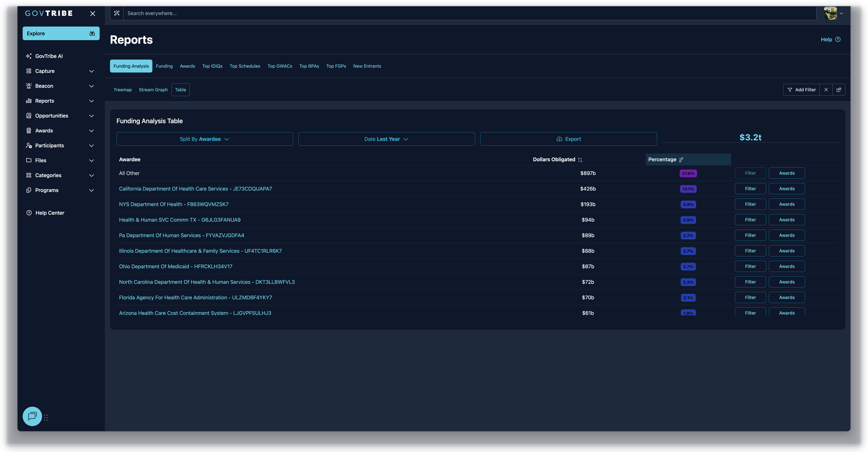Viewport: 868px width, 452px height.
Task: Click the Reports bar chart icon
Action: pos(29,101)
